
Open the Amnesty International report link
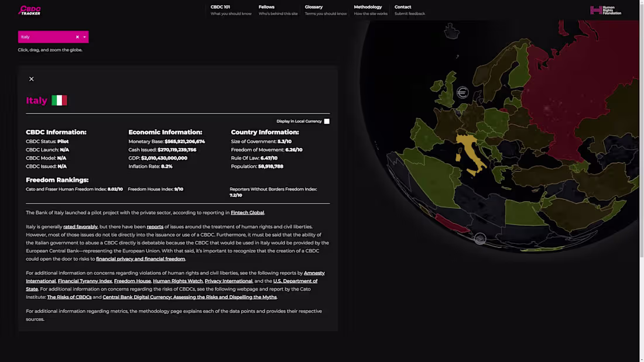314,273
